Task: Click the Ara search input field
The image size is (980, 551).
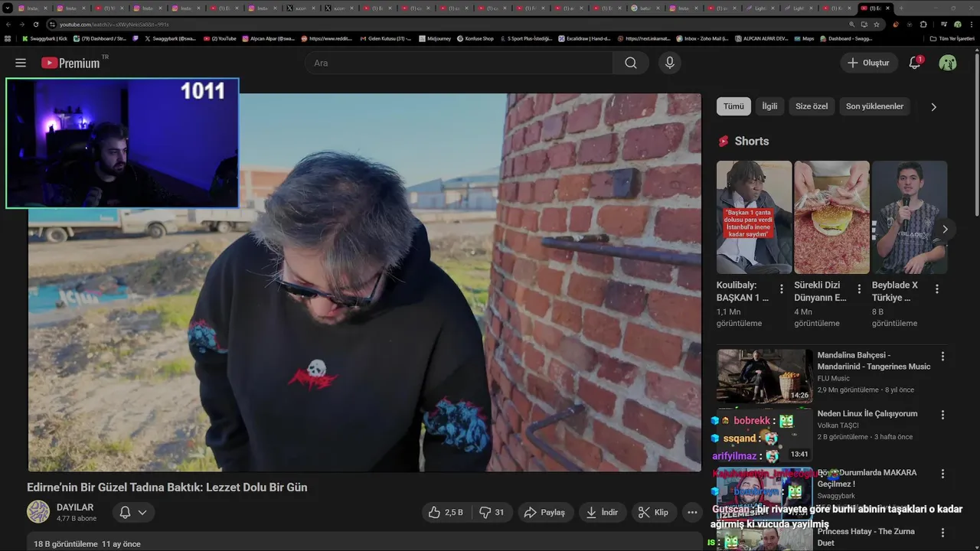Action: pyautogui.click(x=459, y=63)
